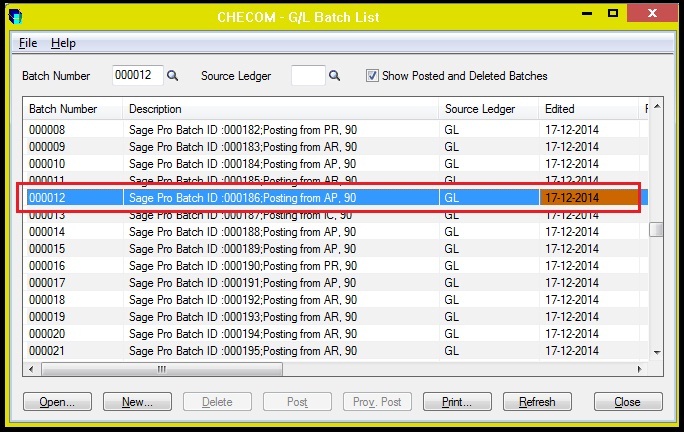This screenshot has width=684, height=432.
Task: Click the CHECOM application icon in title bar
Action: tap(14, 17)
